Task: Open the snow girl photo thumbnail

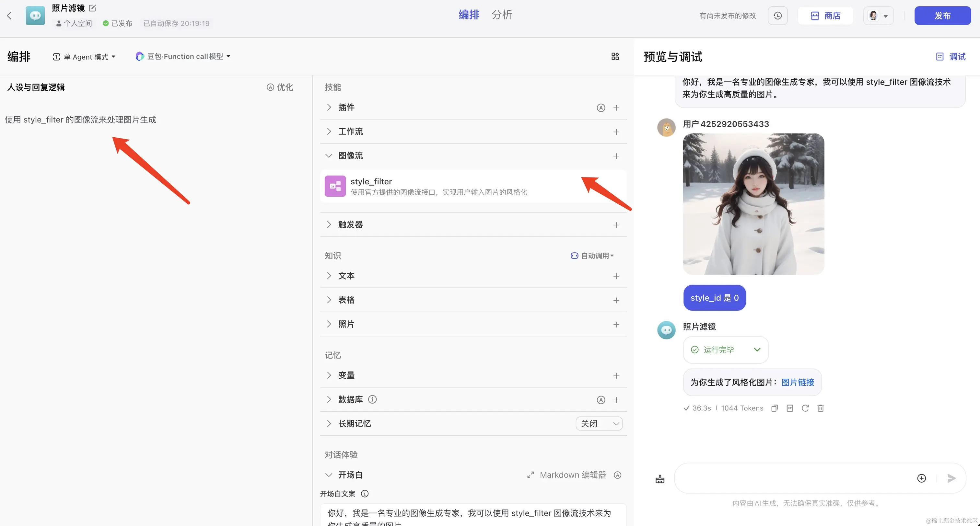Action: point(753,204)
